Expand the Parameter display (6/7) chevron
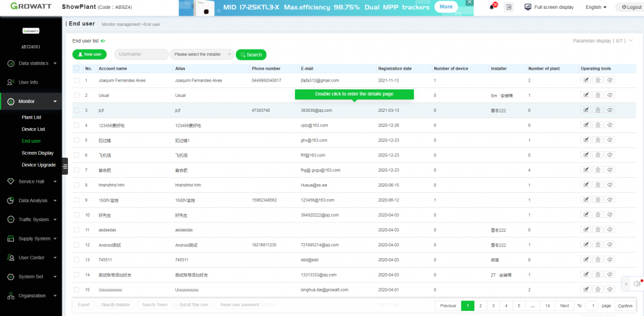Image resolution: width=644 pixels, height=316 pixels. click(x=630, y=41)
